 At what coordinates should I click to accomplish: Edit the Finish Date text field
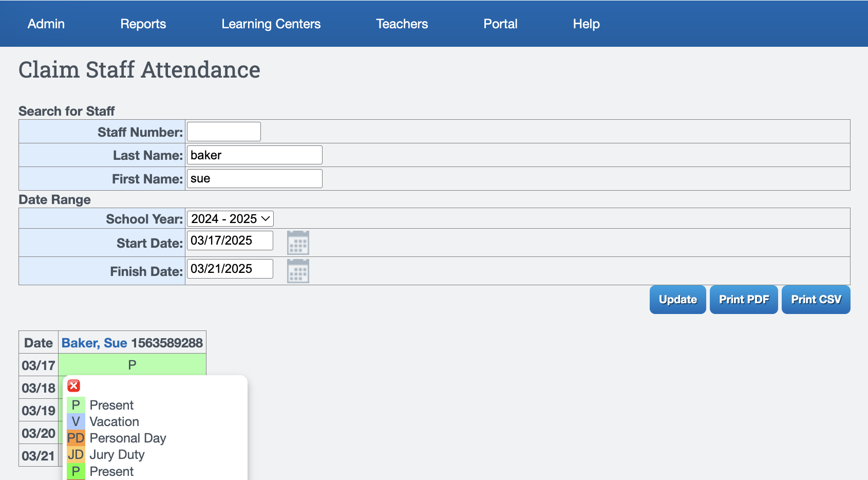(x=230, y=269)
